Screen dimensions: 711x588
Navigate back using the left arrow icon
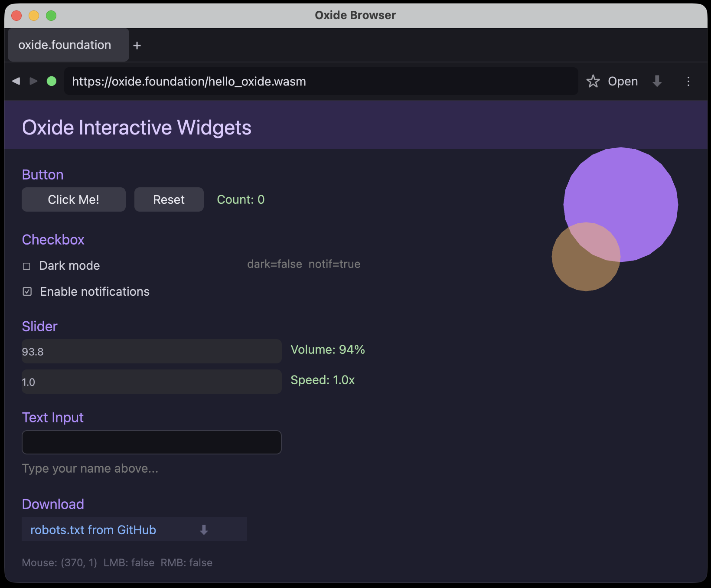16,81
